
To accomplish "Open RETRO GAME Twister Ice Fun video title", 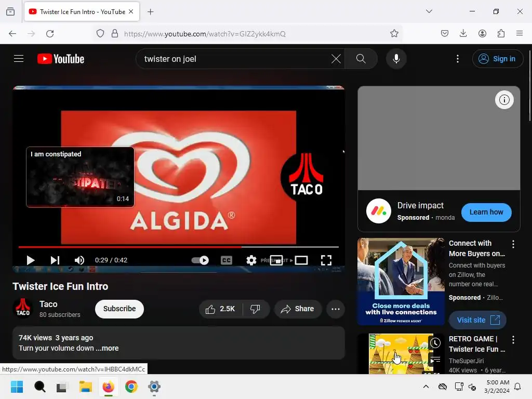I will coord(477,344).
